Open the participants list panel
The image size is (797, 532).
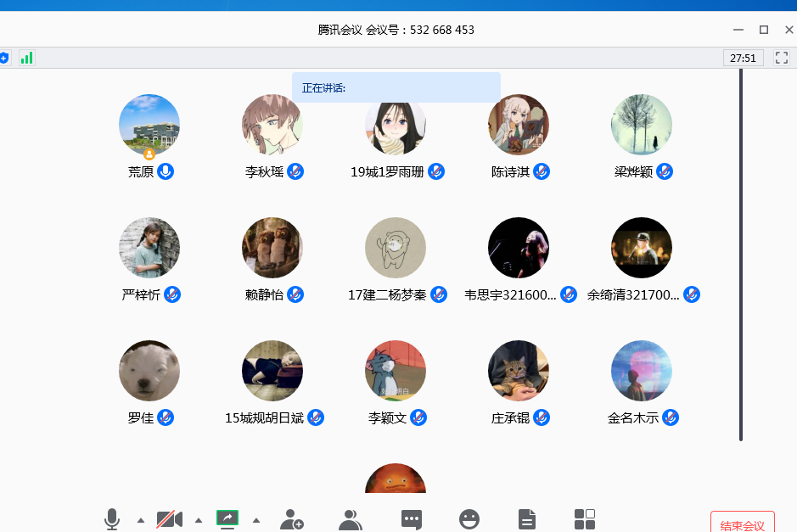pyautogui.click(x=350, y=519)
